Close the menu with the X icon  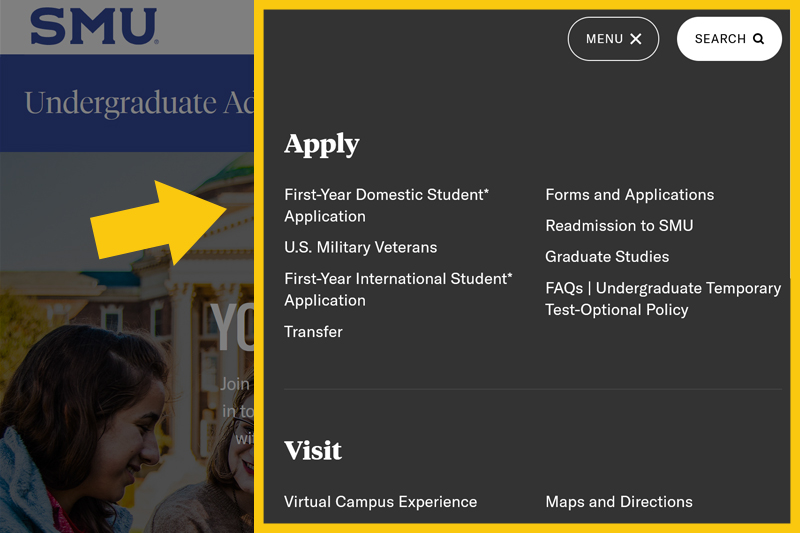click(636, 39)
